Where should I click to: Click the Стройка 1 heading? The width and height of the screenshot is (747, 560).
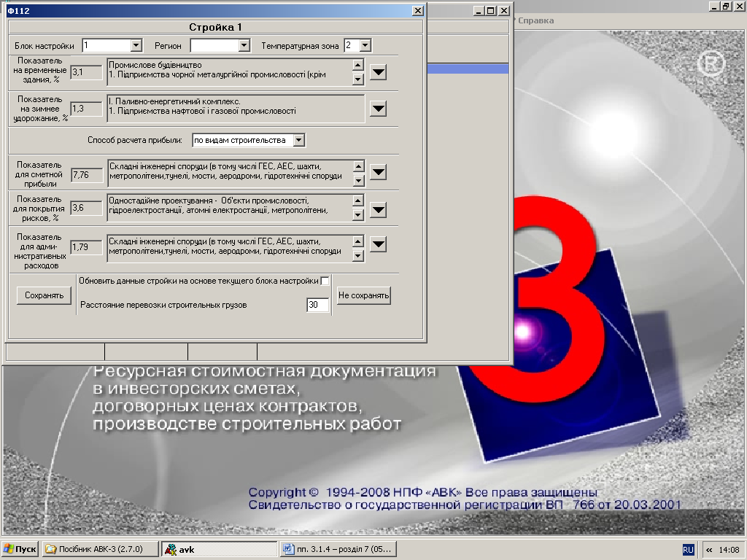click(x=215, y=27)
